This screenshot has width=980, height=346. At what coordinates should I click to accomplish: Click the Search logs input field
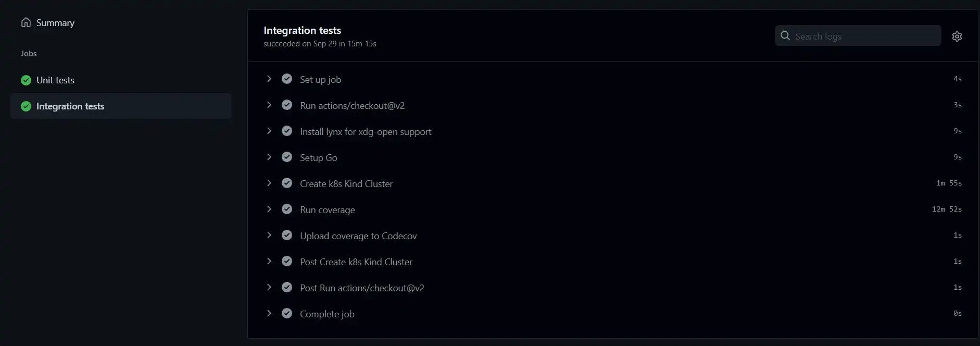click(x=864, y=36)
